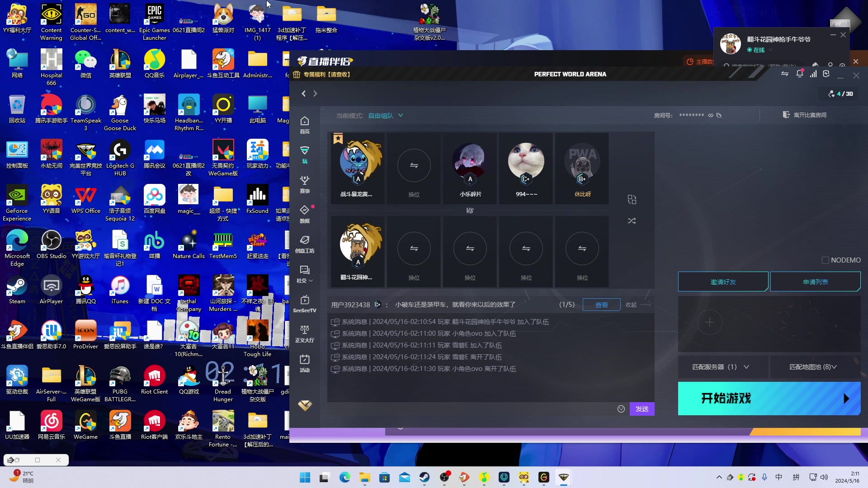Click 查看 to view the announcement

602,305
